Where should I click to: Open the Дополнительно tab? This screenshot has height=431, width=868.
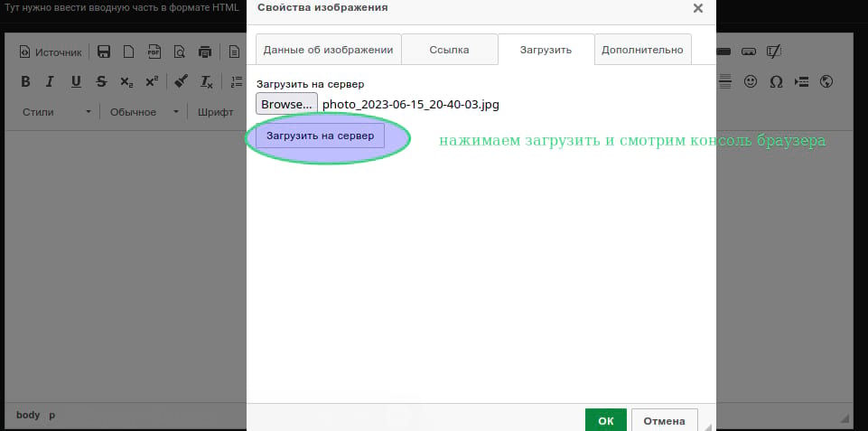coord(643,50)
